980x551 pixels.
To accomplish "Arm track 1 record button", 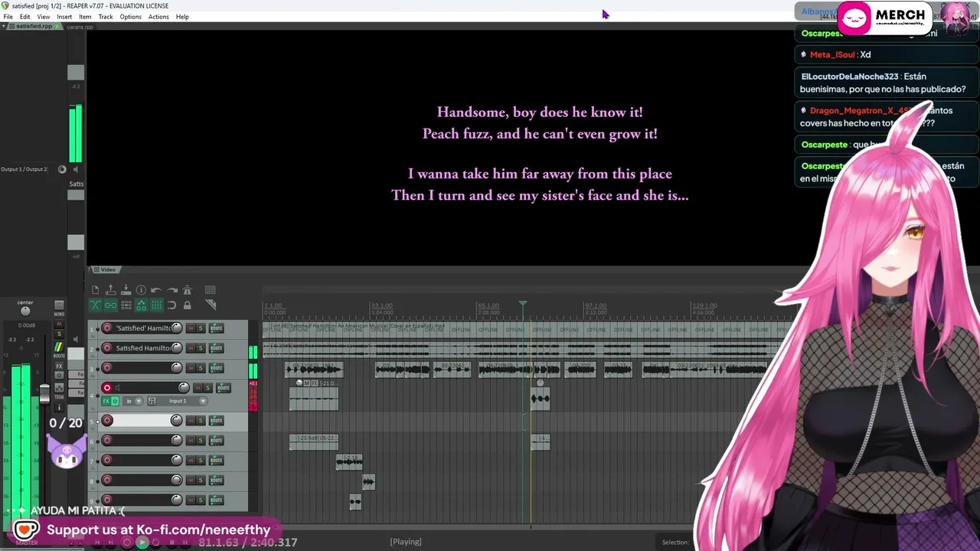I will (107, 328).
